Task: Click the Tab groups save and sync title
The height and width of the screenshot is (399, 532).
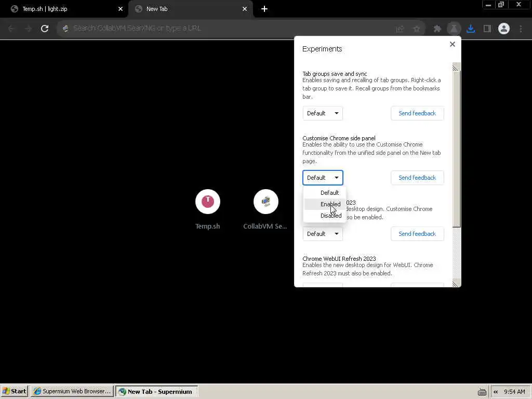Action: click(x=335, y=74)
